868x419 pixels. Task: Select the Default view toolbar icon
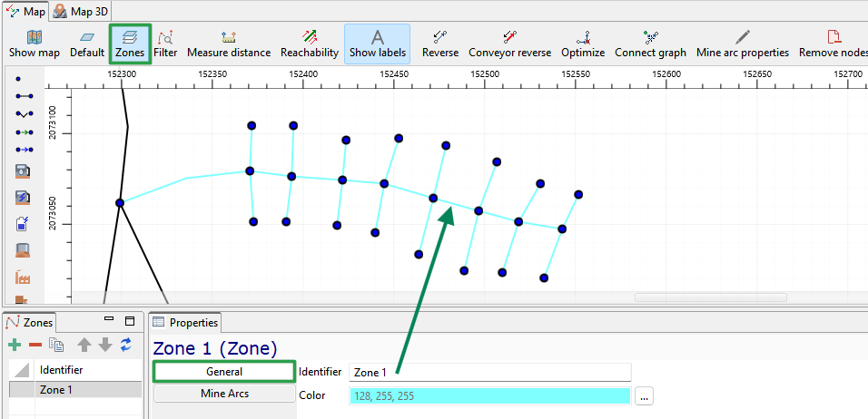(x=87, y=44)
